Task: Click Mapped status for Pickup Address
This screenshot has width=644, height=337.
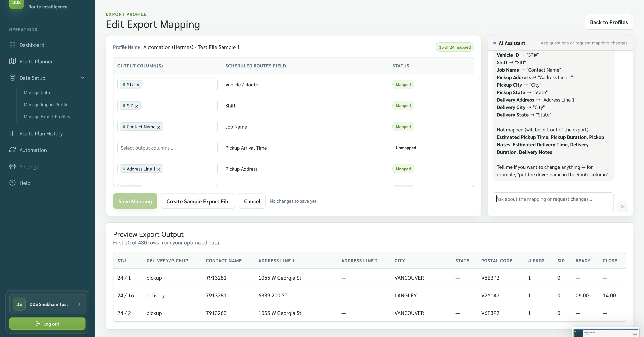Action: tap(403, 169)
